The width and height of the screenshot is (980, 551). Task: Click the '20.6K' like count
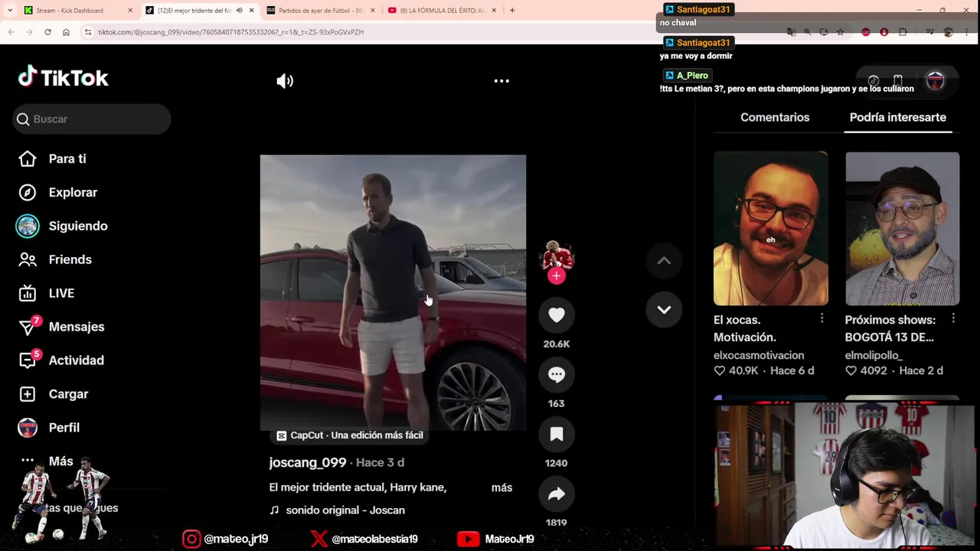point(557,344)
